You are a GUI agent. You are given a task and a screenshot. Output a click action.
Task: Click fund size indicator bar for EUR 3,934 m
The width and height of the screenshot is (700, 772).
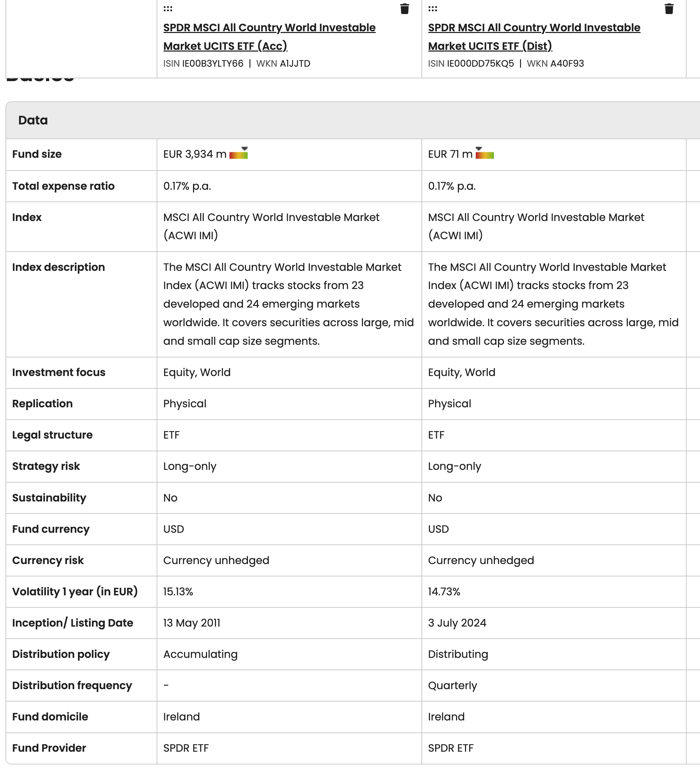238,153
